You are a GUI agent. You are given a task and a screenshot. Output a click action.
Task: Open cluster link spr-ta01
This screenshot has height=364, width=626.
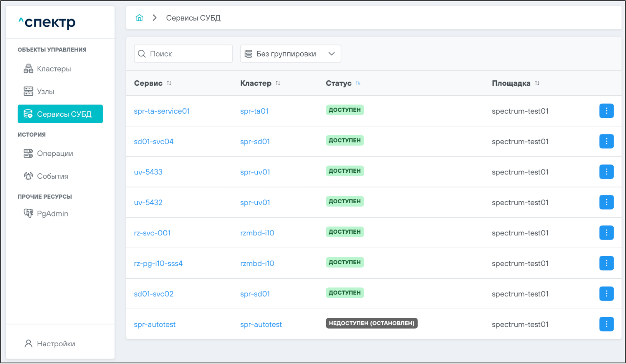point(254,111)
